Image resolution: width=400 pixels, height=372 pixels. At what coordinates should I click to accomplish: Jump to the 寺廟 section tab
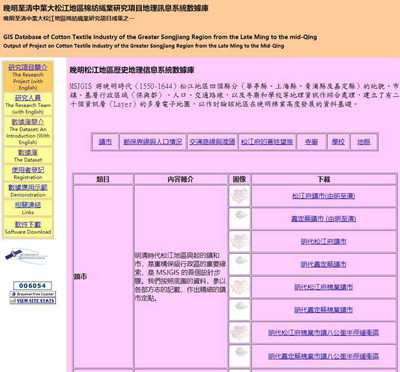pos(311,142)
